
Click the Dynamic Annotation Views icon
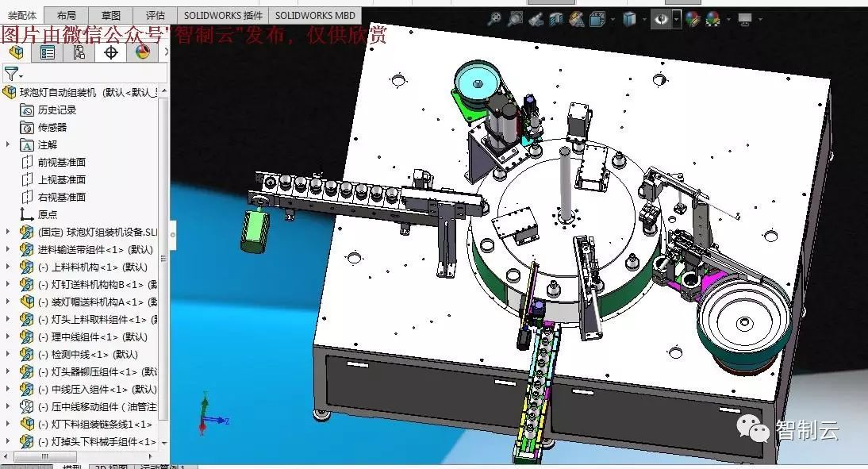(x=576, y=19)
